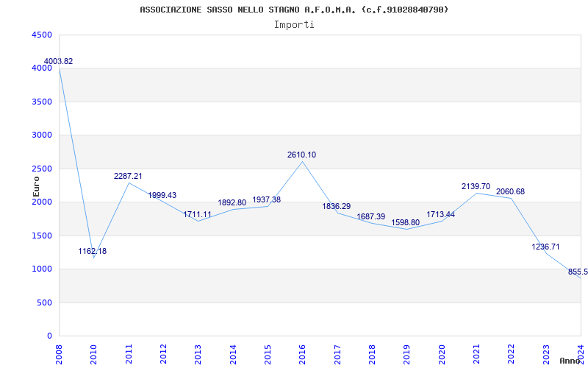Select data label 1937.38
This screenshot has width=588, height=368.
pyautogui.click(x=267, y=199)
